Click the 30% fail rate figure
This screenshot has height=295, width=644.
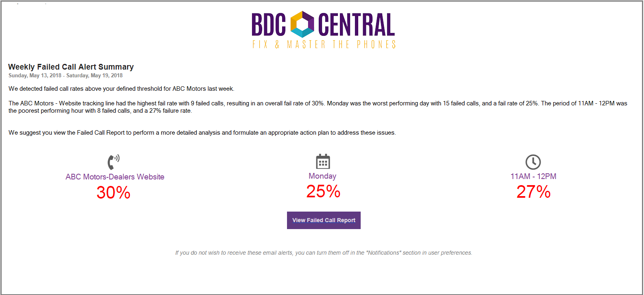point(114,192)
